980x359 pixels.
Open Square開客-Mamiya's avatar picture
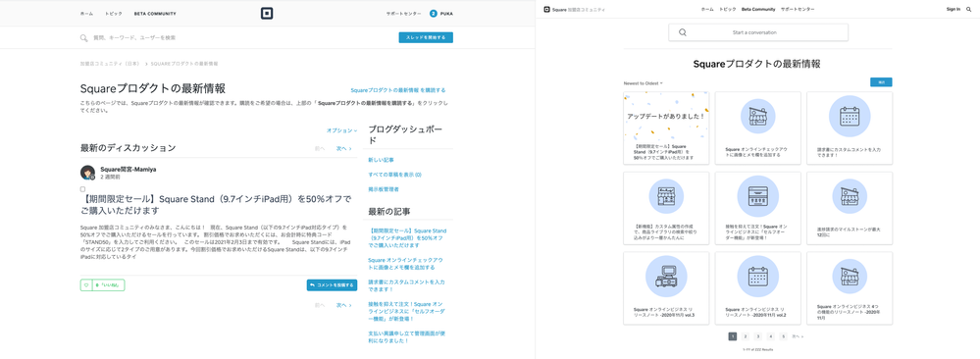click(88, 173)
